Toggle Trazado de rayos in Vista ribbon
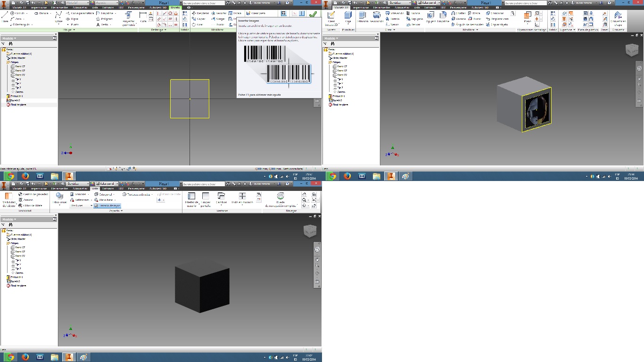The height and width of the screenshot is (362, 644). pyautogui.click(x=107, y=206)
